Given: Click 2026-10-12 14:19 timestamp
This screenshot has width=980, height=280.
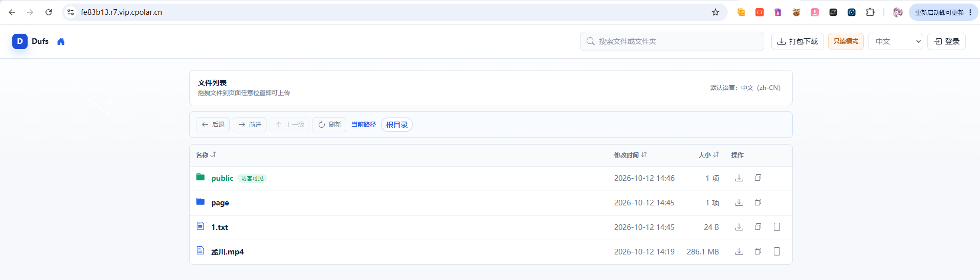Looking at the screenshot, I should [x=644, y=252].
